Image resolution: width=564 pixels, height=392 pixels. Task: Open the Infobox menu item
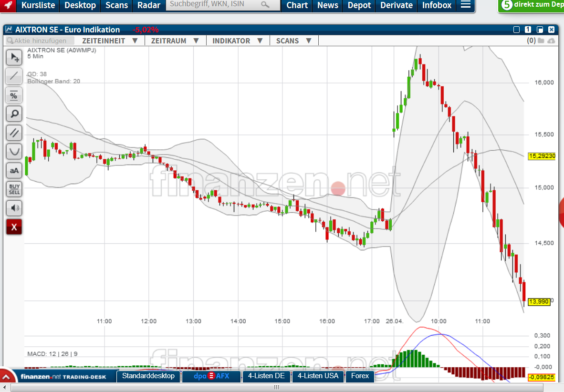[437, 5]
